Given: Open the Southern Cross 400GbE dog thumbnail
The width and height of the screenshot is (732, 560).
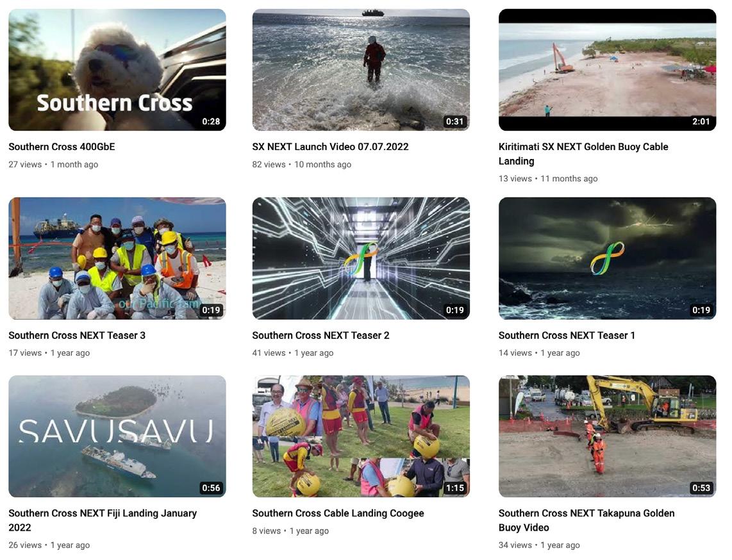Looking at the screenshot, I should pyautogui.click(x=117, y=70).
